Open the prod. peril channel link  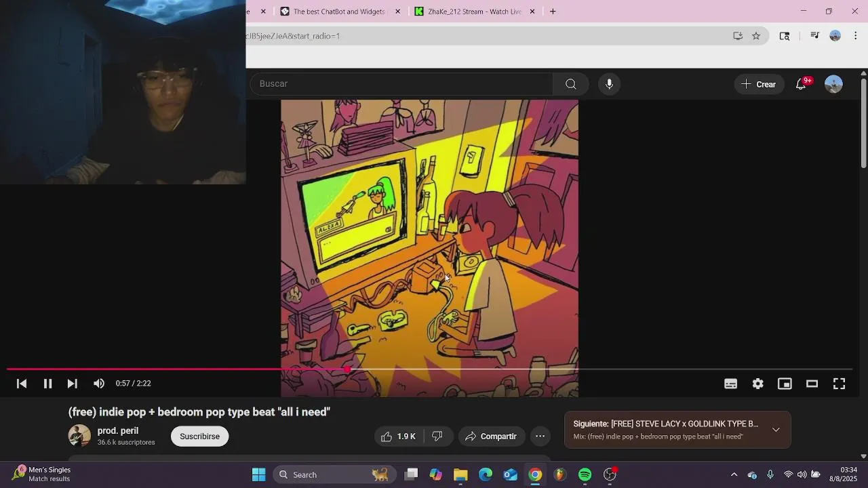pyautogui.click(x=118, y=431)
